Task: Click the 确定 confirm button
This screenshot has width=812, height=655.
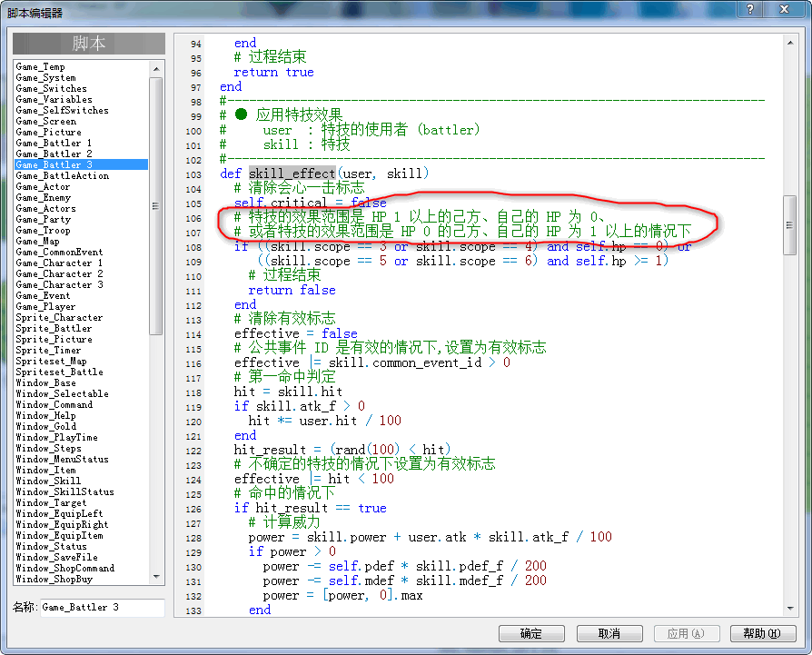Action: (531, 633)
